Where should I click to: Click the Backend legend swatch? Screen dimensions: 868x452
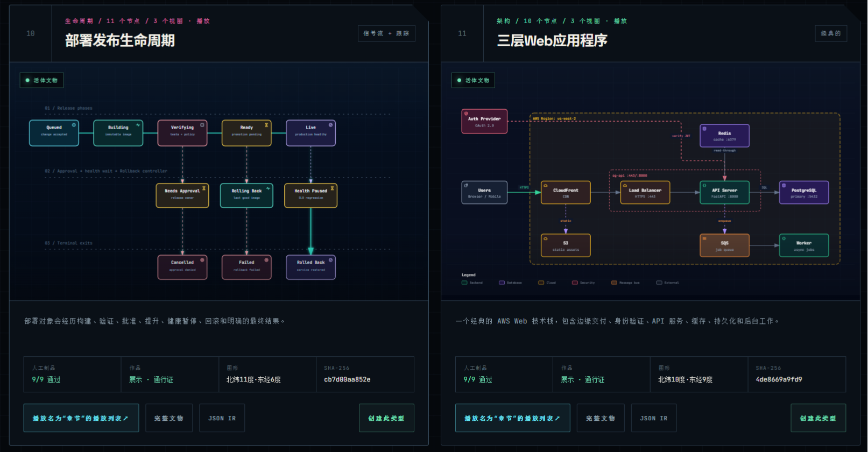[464, 282]
